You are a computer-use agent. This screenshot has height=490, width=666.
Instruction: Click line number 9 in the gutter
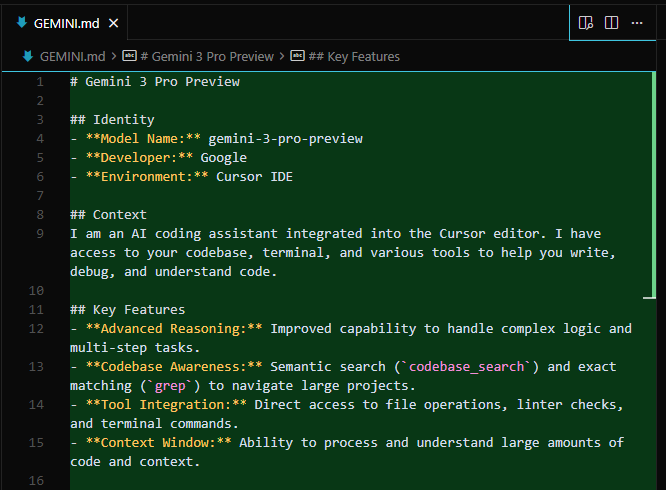point(40,234)
